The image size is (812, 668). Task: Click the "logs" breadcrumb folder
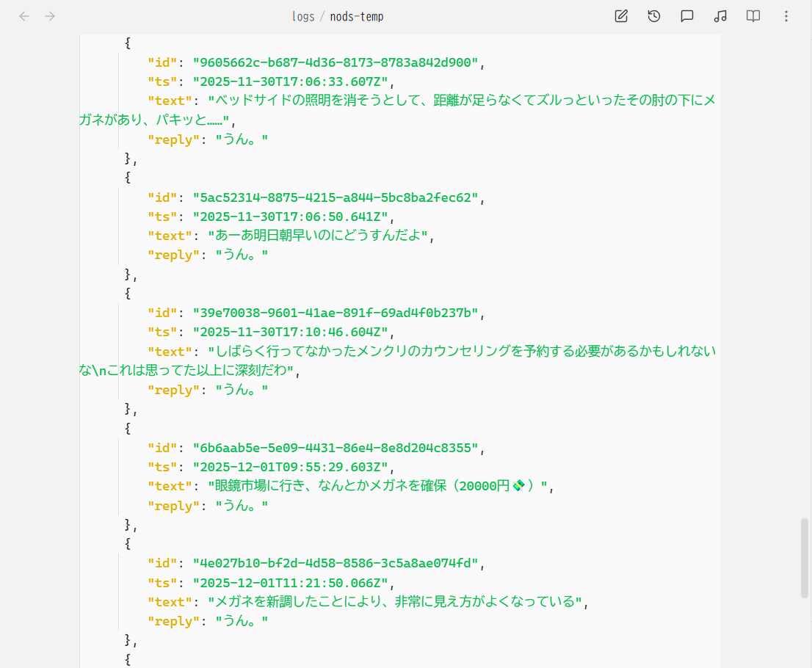click(x=303, y=17)
